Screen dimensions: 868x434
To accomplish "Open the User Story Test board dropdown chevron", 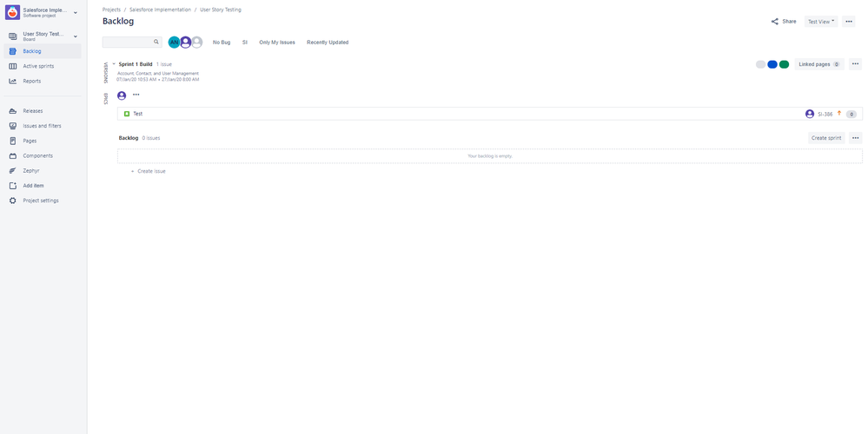I will 76,36.
